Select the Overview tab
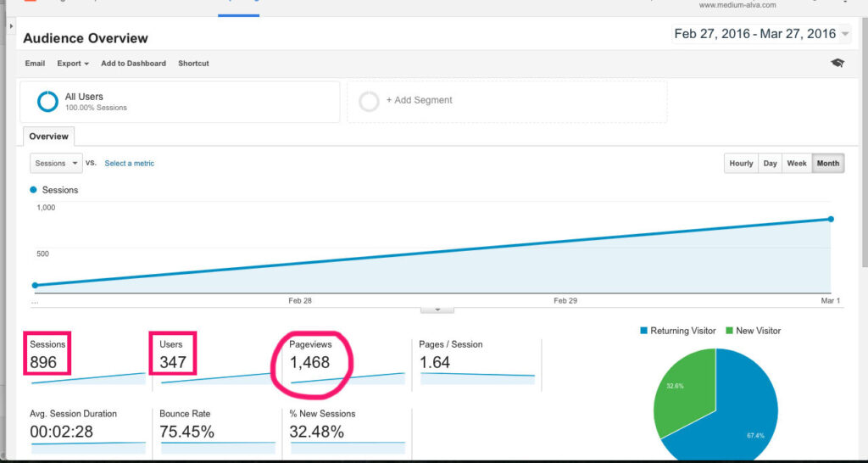This screenshot has width=868, height=463. click(49, 137)
